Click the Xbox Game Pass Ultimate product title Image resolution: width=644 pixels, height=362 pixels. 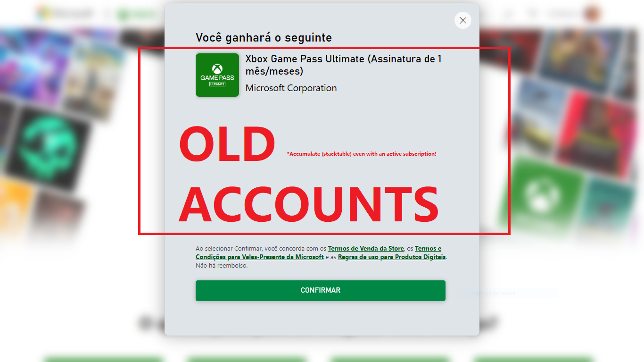344,65
